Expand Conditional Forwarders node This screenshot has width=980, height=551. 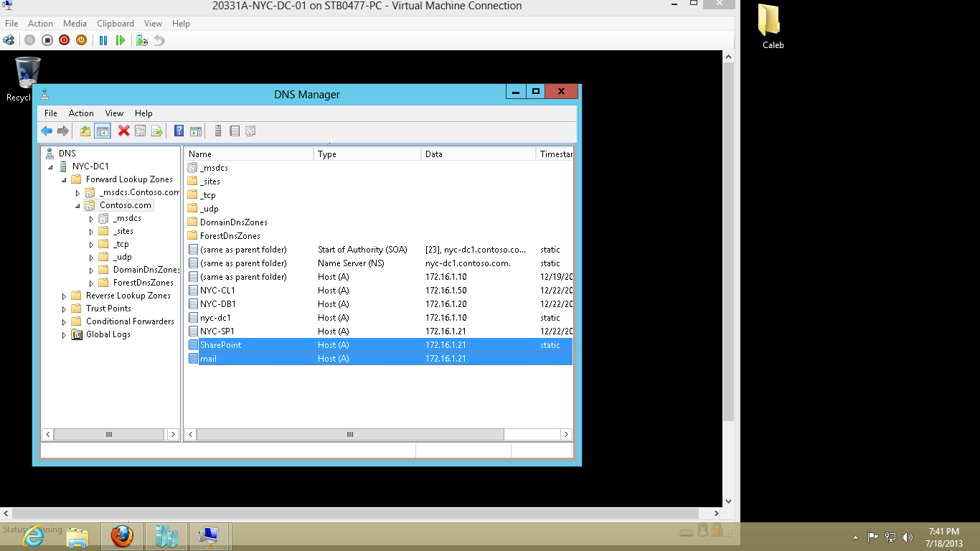(64, 321)
